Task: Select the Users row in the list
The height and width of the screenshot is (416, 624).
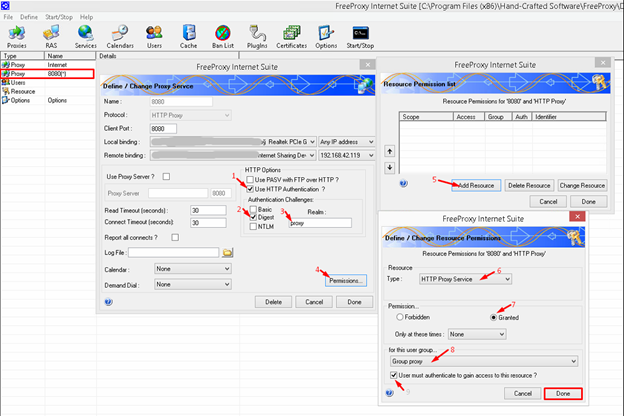Action: click(48, 82)
